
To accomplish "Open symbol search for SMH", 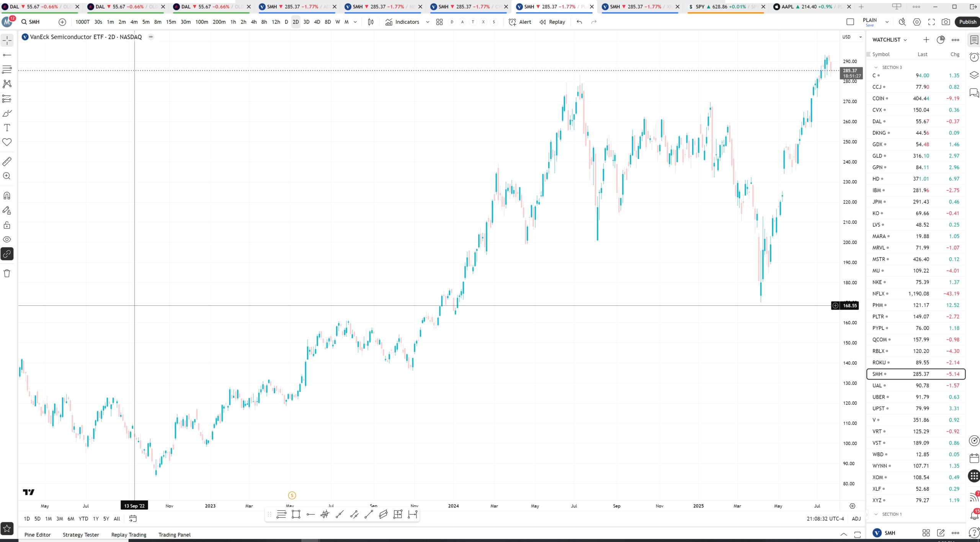I will [x=31, y=22].
